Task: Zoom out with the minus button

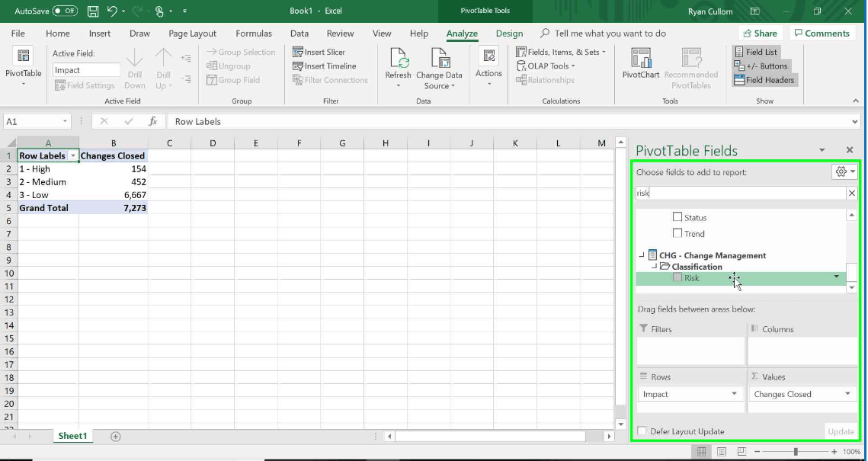Action: tap(757, 452)
